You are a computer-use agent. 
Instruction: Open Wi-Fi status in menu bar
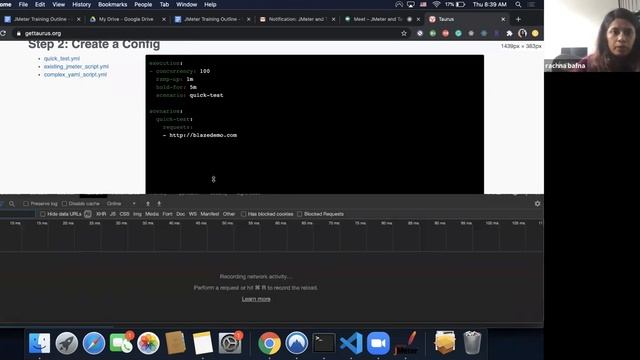click(x=436, y=4)
